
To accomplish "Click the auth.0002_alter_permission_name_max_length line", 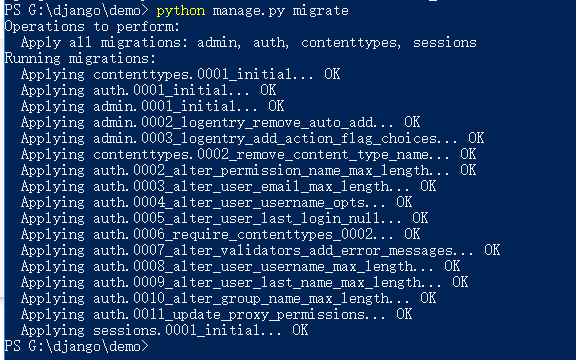I will (248, 170).
